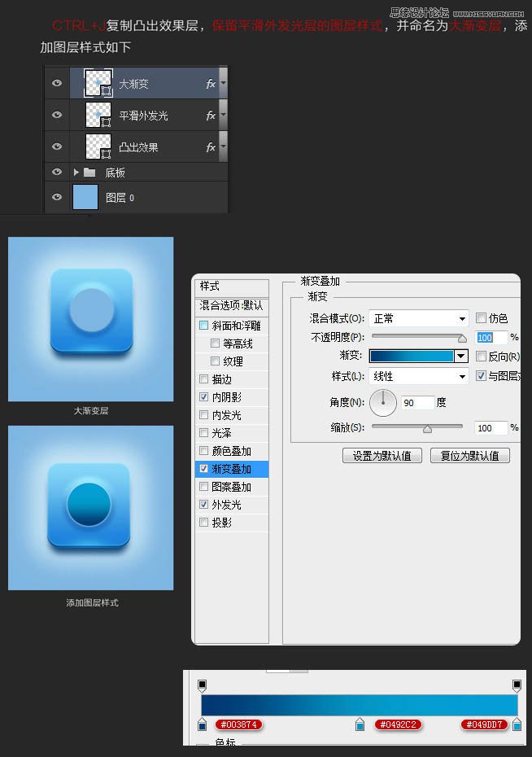
Task: Click the 大渐变层 preview image
Action: pos(90,319)
